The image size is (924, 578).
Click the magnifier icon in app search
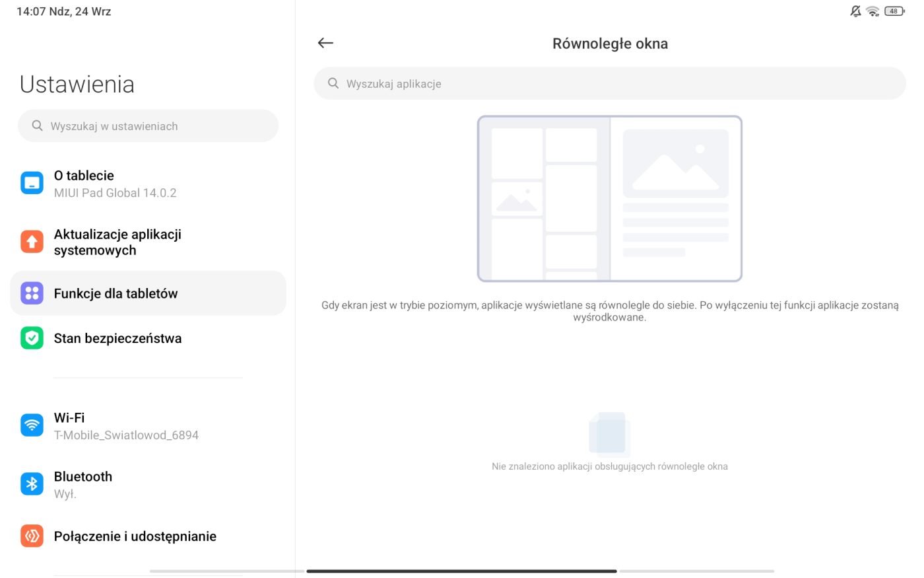[333, 84]
